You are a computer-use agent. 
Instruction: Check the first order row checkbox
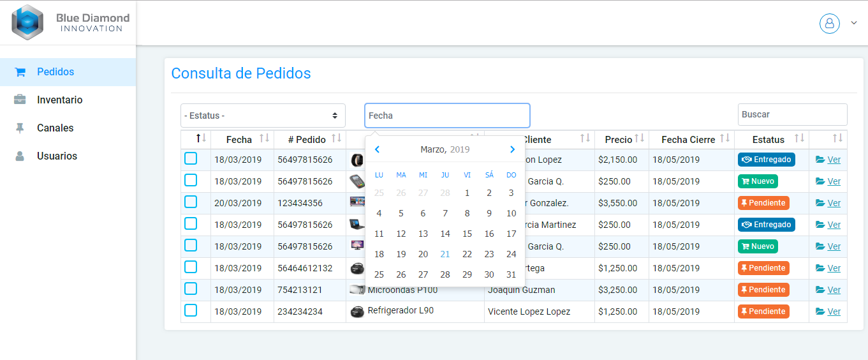[191, 159]
